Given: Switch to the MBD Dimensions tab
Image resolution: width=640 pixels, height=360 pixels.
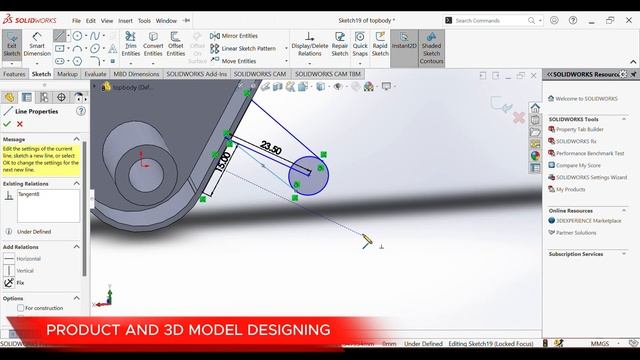Looking at the screenshot, I should (136, 74).
